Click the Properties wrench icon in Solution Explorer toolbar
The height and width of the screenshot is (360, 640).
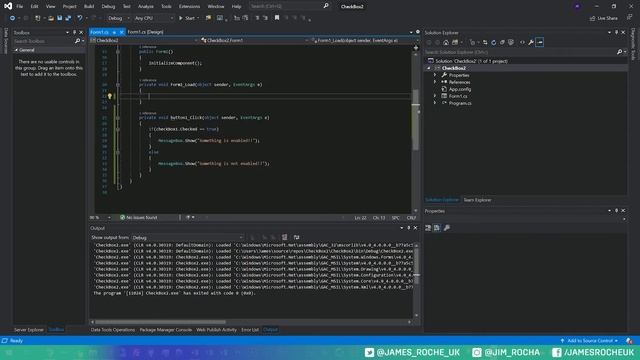coord(531,42)
